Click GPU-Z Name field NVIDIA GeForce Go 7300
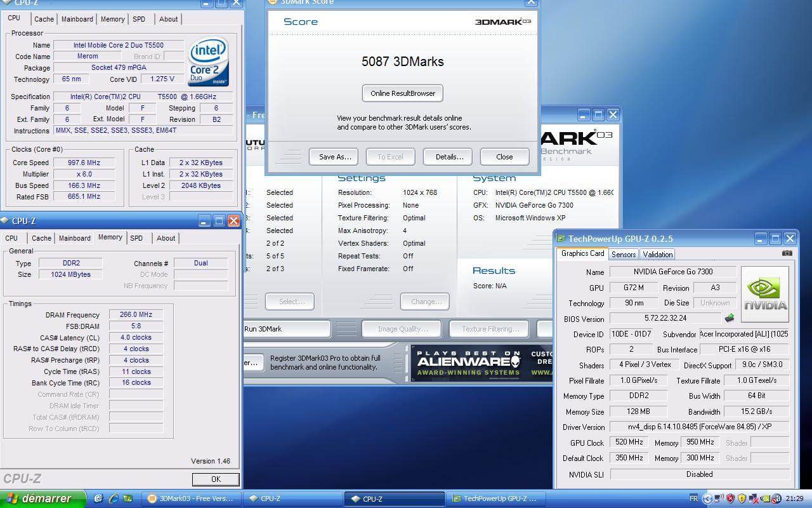The height and width of the screenshot is (508, 812). 674,272
